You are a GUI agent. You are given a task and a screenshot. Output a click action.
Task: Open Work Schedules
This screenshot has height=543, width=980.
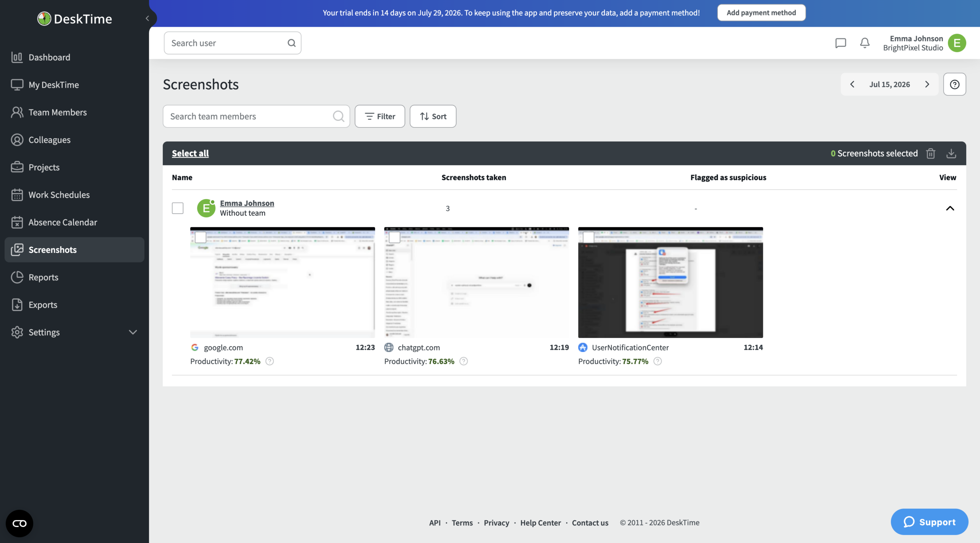74,195
